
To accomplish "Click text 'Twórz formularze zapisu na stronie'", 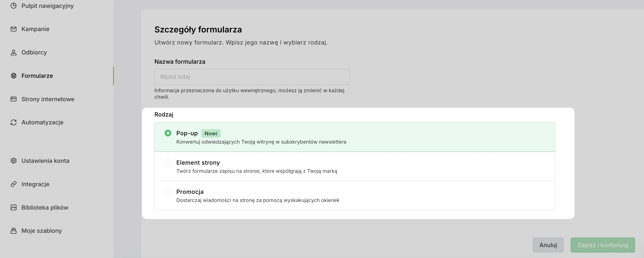I will (x=218, y=171).
